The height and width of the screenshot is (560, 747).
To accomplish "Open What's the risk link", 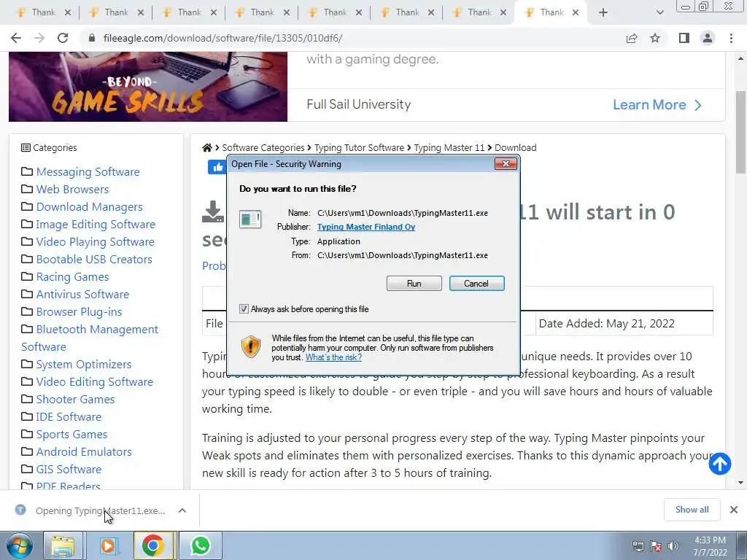I will tap(333, 357).
